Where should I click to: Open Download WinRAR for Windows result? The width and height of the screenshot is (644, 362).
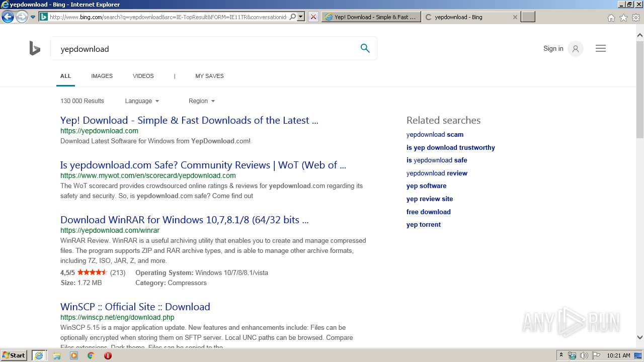185,220
